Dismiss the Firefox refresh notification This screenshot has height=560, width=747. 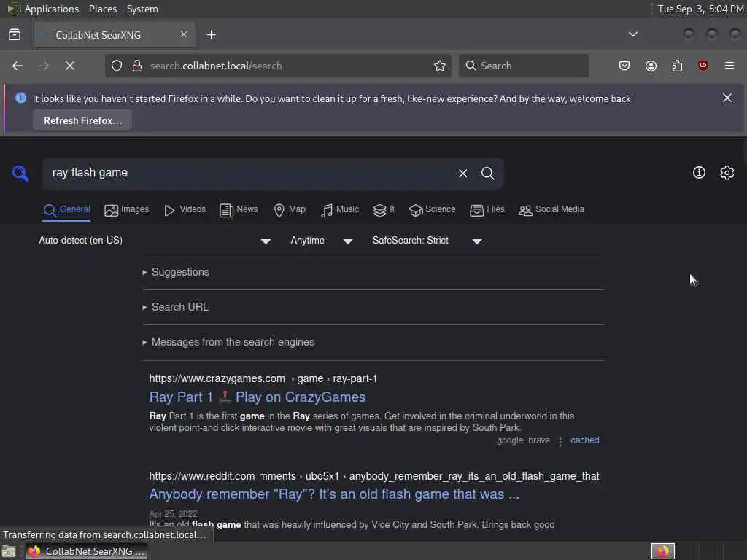coord(727,98)
